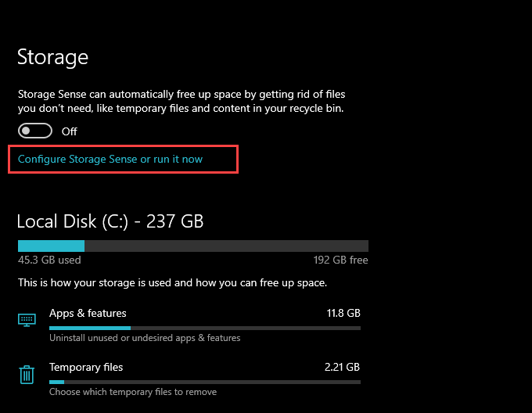
Task: Click the Apps & features usage bar
Action: (204, 328)
